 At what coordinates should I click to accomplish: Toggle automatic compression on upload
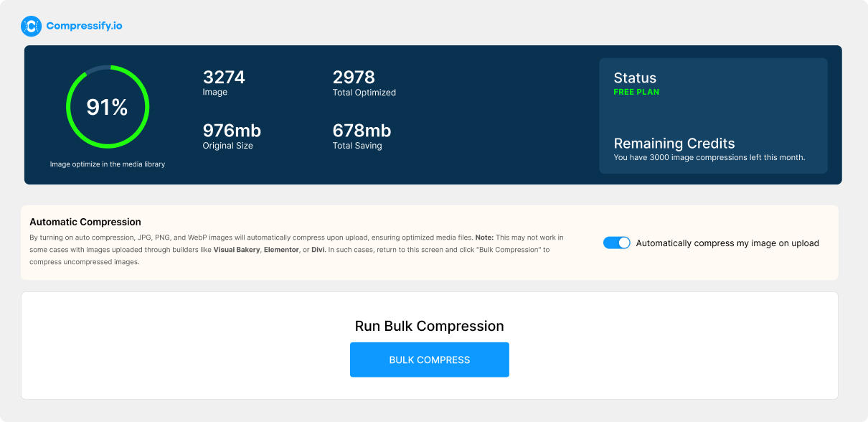[x=616, y=243]
